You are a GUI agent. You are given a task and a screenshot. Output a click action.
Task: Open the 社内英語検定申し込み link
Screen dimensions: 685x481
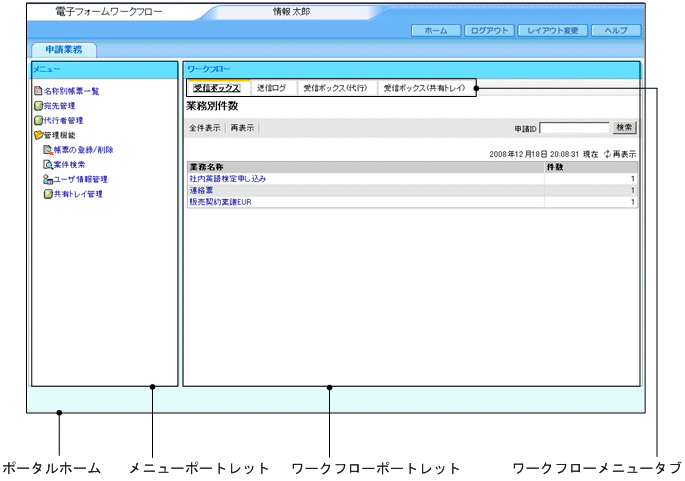click(230, 178)
